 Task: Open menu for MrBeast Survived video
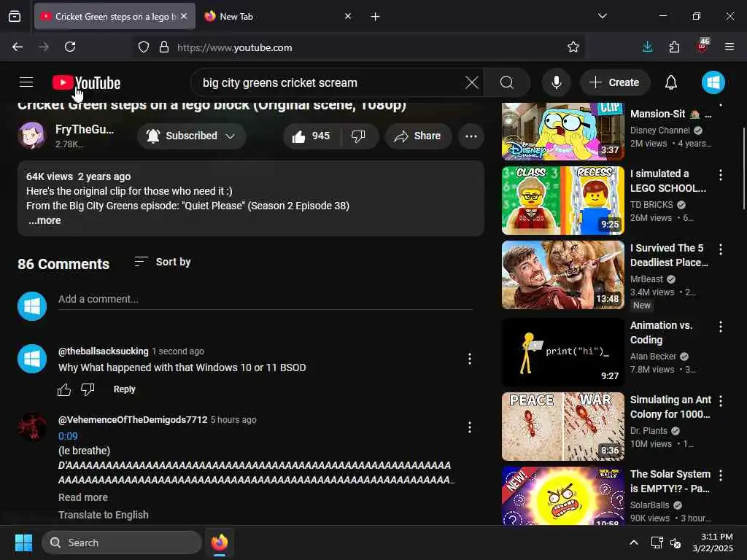[x=720, y=249]
